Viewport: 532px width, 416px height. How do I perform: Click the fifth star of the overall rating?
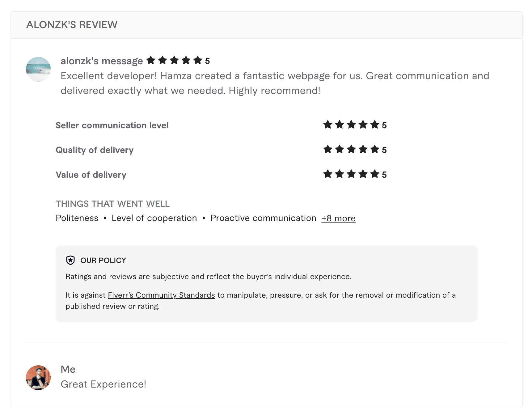tap(197, 61)
